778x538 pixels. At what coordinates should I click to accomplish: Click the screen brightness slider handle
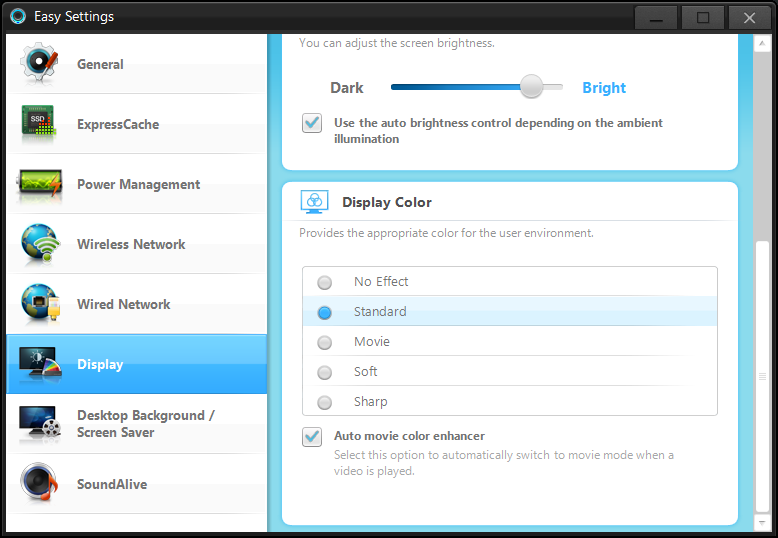(532, 87)
